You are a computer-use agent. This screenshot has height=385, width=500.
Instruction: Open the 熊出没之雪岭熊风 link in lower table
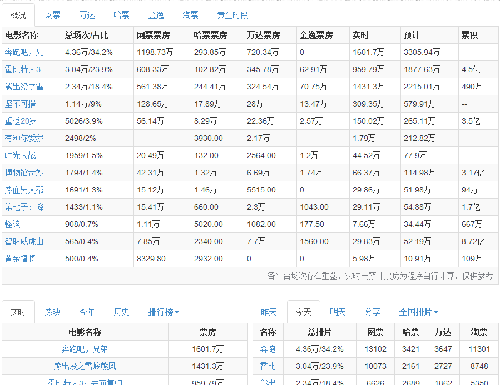click(x=85, y=366)
